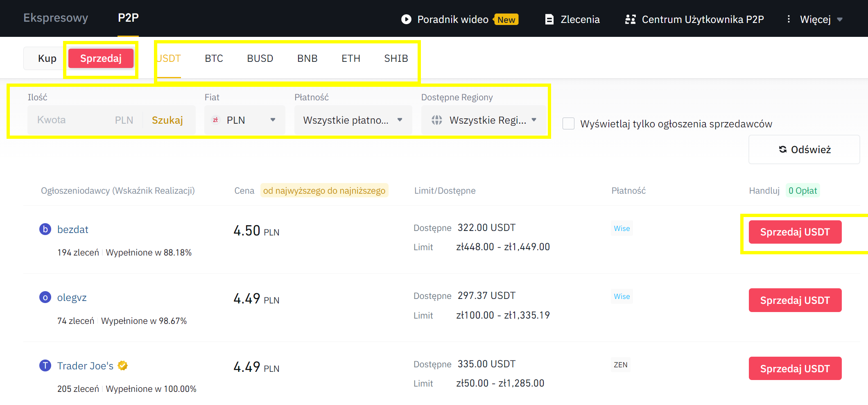Screen dimensions: 868x405
Task: Select the Sprzedaj toggle
Action: pos(101,59)
